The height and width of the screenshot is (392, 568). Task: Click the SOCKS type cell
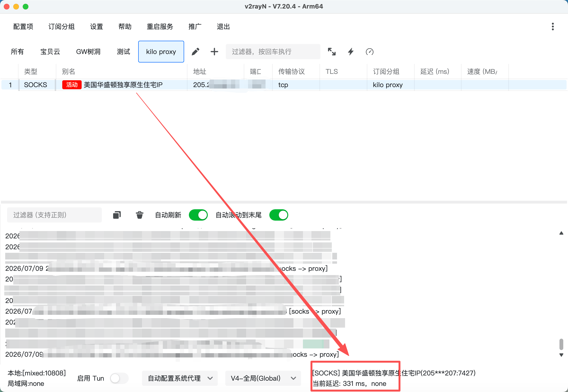coord(35,85)
